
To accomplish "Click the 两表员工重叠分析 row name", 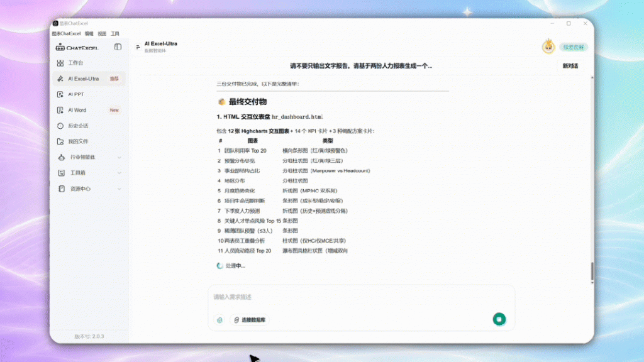I will tap(245, 241).
